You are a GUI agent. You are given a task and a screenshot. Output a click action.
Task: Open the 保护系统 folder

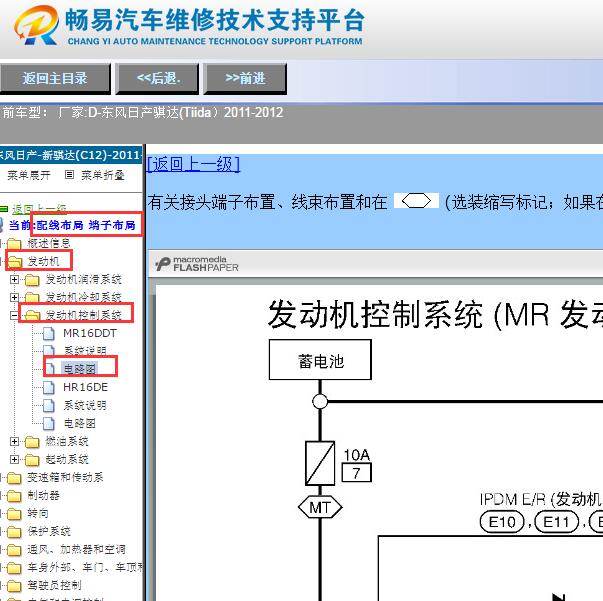[x=49, y=531]
